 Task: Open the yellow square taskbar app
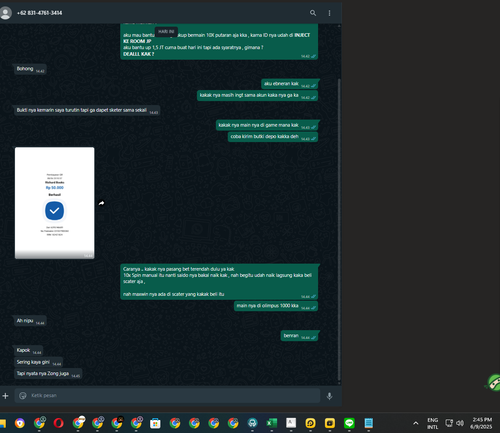[330, 423]
